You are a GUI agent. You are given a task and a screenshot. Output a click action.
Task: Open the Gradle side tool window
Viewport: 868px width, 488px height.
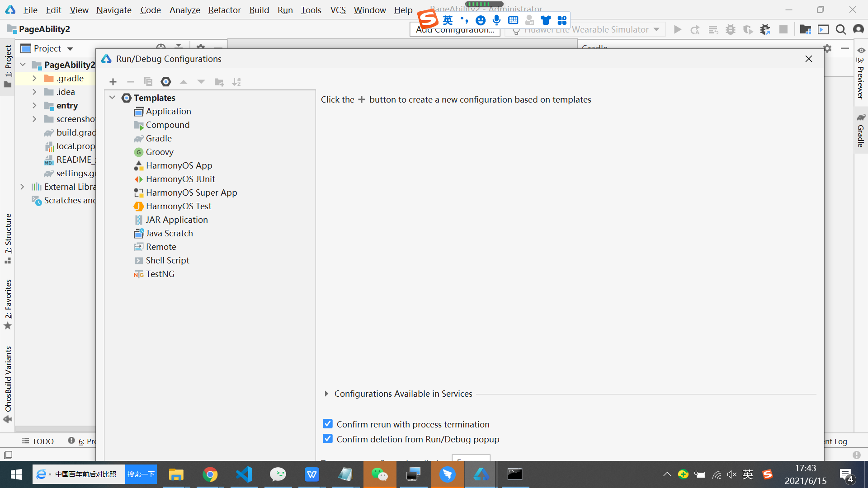pos(861,131)
